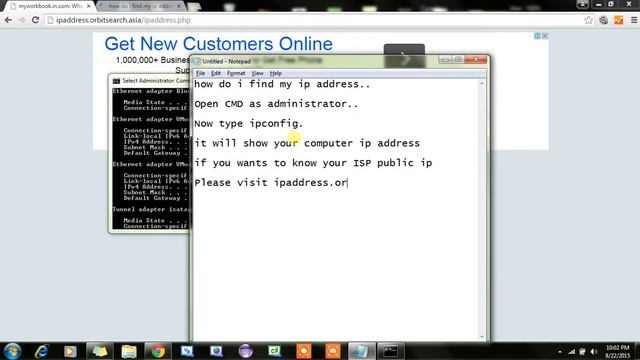Click the volume speaker tray icon
640x360 pixels.
pos(594,351)
